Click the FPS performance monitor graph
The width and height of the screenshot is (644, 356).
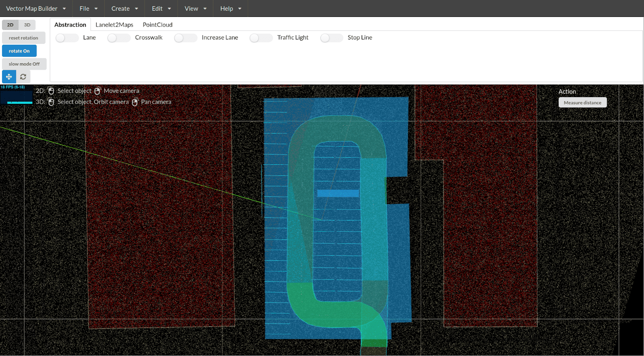[x=17, y=95]
